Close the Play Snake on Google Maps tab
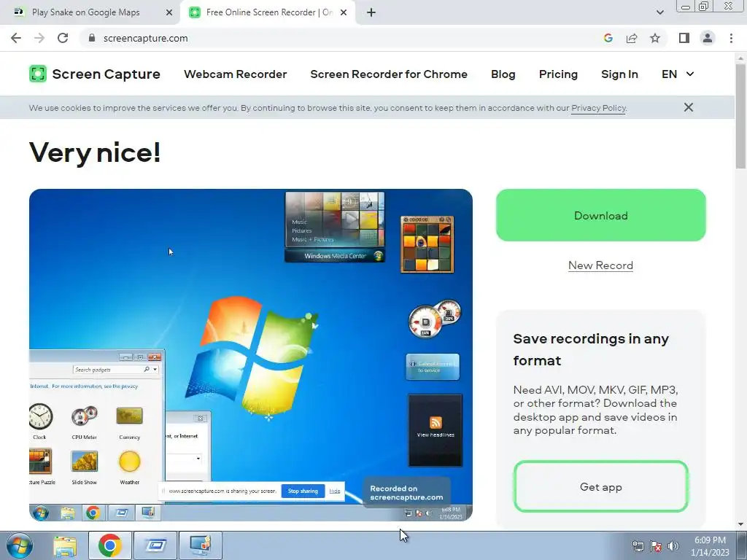Viewport: 747px width, 560px height. click(x=169, y=12)
